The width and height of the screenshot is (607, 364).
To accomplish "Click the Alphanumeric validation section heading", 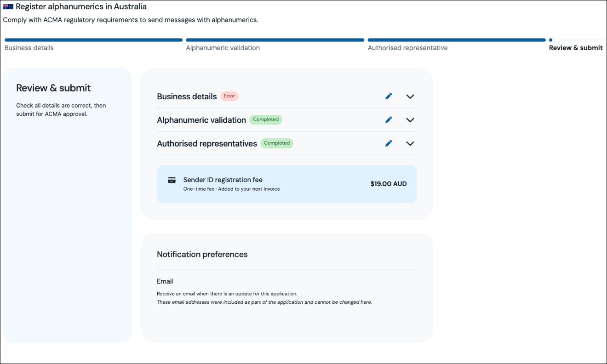I will (201, 120).
